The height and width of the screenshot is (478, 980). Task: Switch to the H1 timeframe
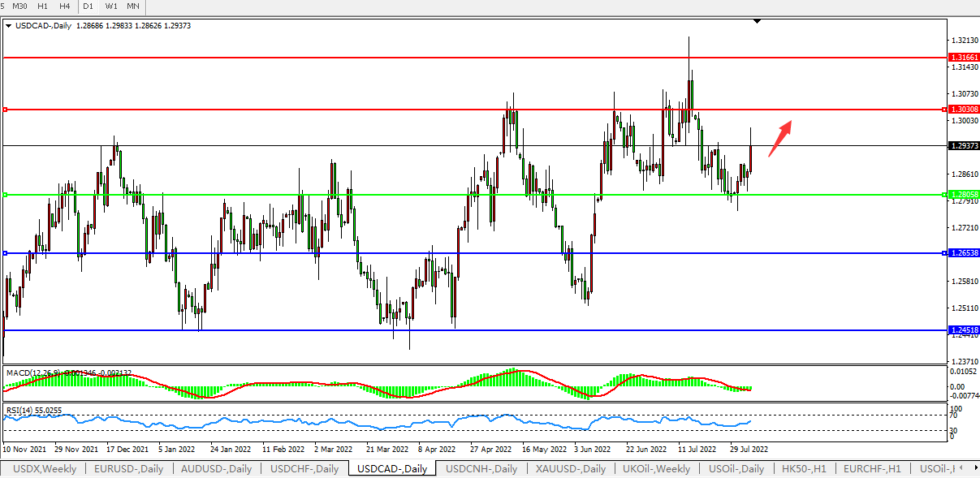tap(44, 6)
